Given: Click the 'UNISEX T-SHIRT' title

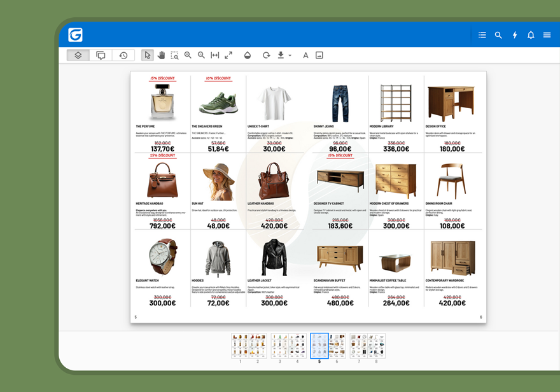Looking at the screenshot, I should [x=258, y=127].
